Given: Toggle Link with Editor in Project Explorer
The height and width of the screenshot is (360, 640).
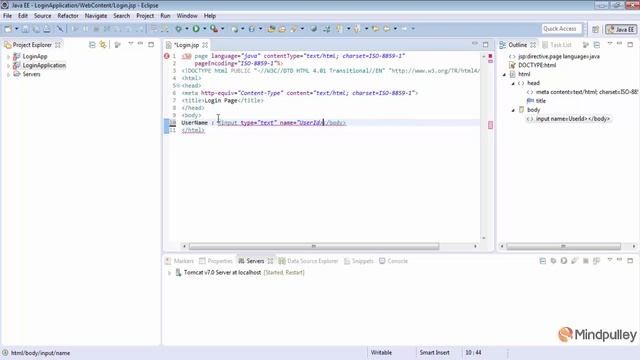Looking at the screenshot, I should tap(103, 44).
